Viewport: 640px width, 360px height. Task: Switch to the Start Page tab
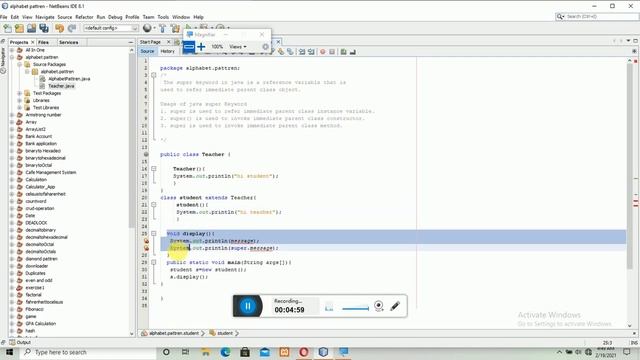point(150,42)
